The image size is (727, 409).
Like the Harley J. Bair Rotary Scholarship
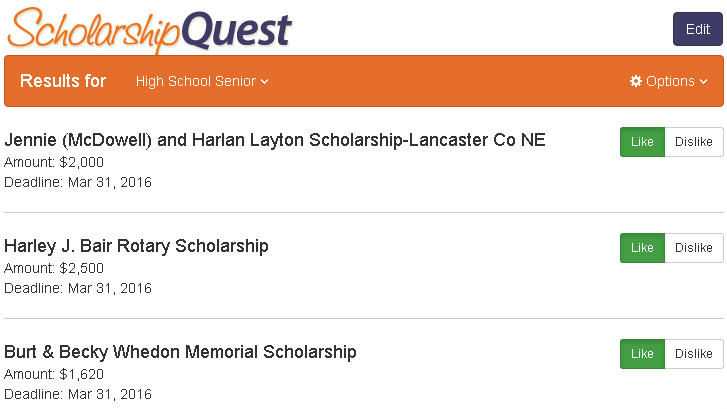[642, 248]
